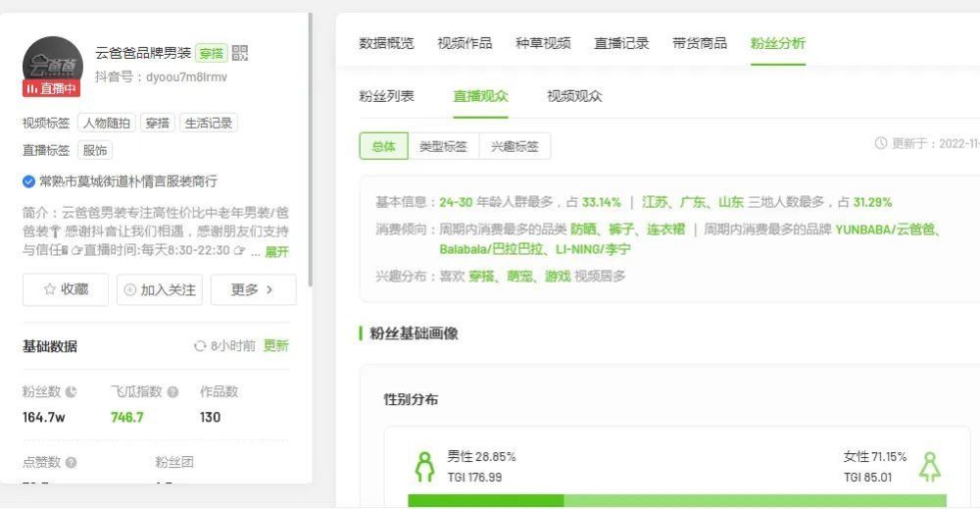Click the 男性 28.85% label
This screenshot has height=509, width=980.
481,456
